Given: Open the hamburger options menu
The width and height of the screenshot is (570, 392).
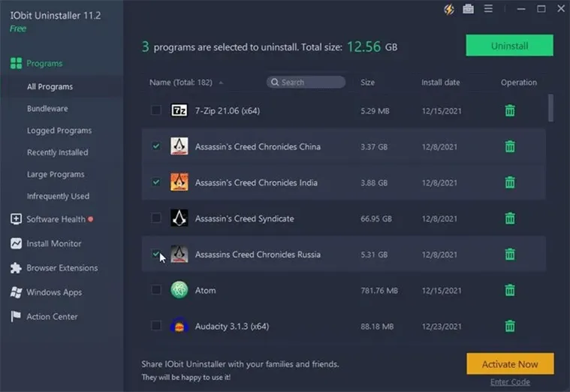Looking at the screenshot, I should coord(488,9).
